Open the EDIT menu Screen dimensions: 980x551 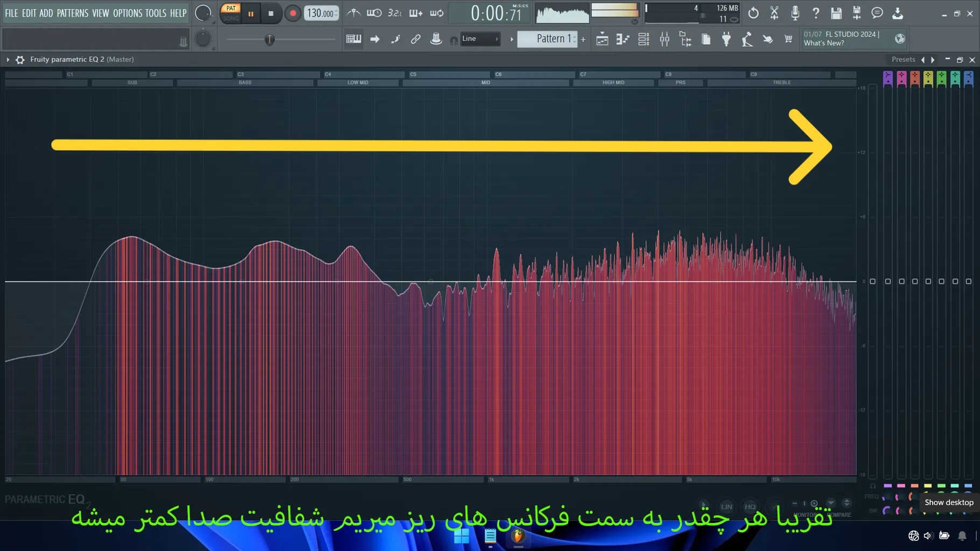pos(29,13)
